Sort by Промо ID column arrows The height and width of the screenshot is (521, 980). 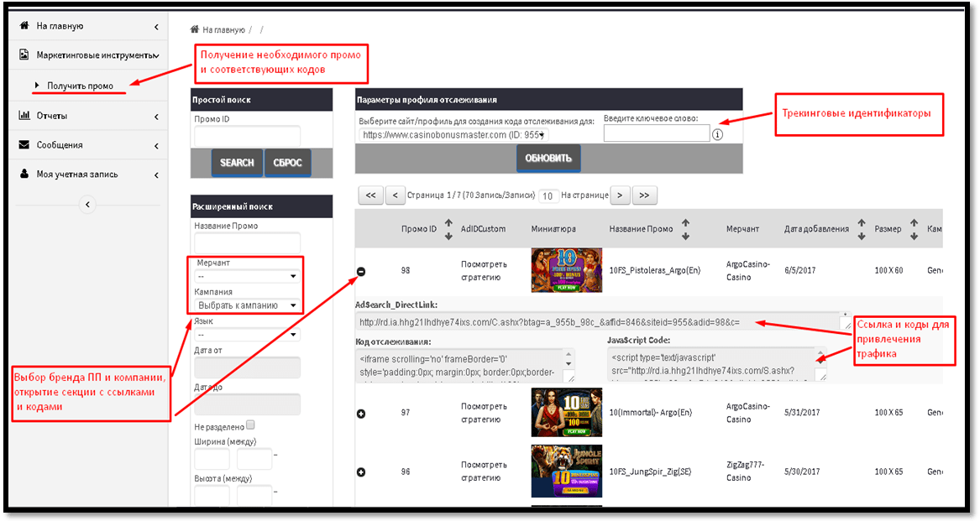coord(448,229)
